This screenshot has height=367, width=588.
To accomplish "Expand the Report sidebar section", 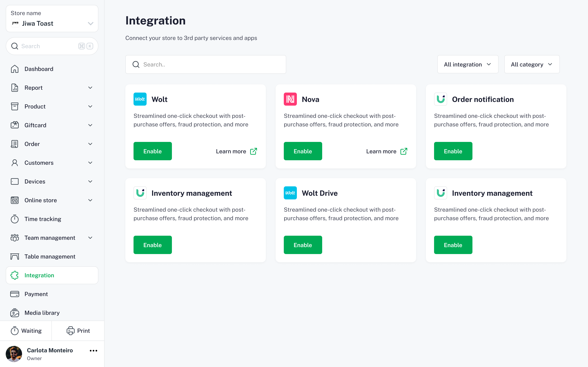I will (90, 88).
